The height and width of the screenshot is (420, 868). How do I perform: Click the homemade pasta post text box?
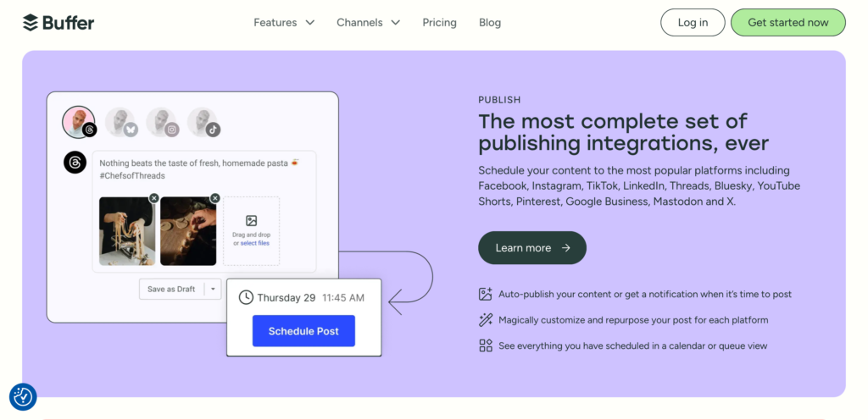[204, 212]
